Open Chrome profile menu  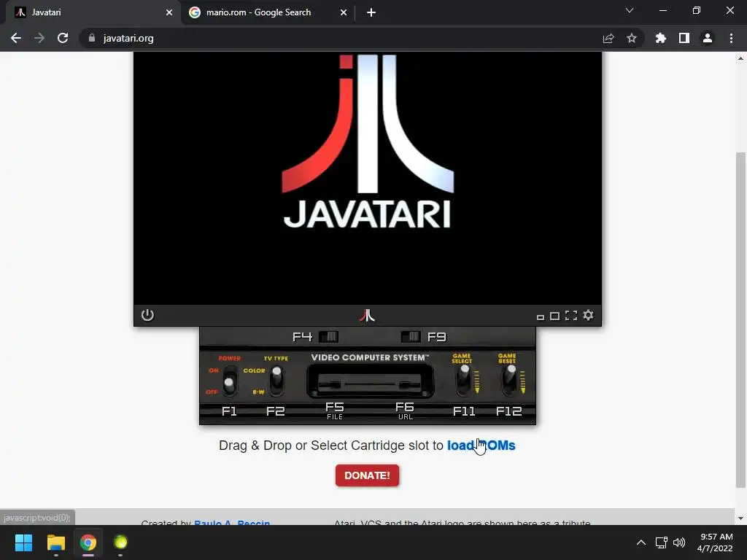point(708,38)
